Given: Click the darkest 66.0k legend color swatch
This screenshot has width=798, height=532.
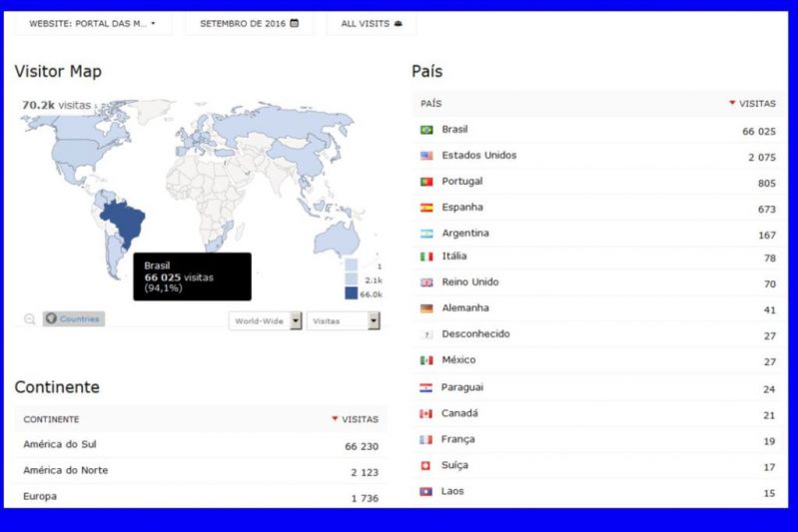Looking at the screenshot, I should coord(352,293).
